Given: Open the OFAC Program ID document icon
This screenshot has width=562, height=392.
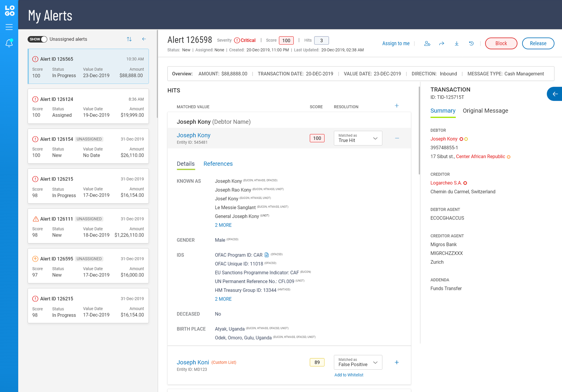Looking at the screenshot, I should 266,255.
